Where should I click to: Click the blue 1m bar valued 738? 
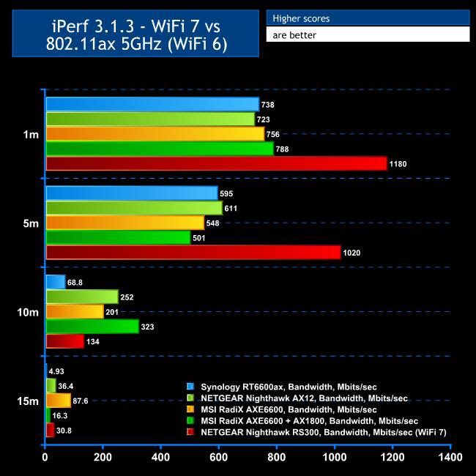152,104
